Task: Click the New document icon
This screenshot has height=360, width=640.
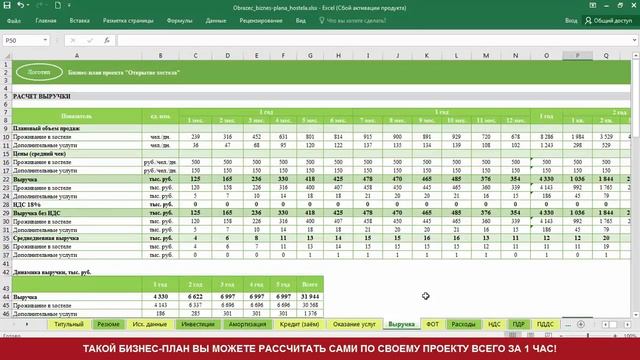Action: coord(58,5)
